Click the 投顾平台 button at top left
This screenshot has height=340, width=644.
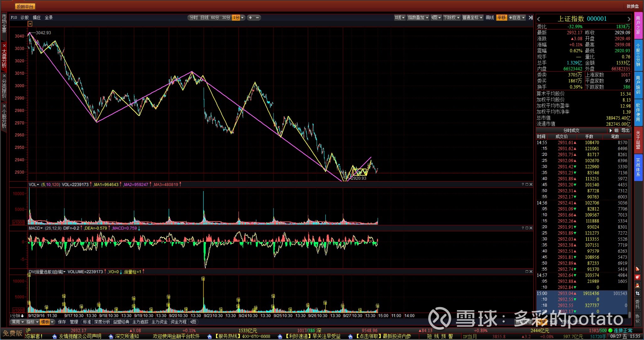25,7
